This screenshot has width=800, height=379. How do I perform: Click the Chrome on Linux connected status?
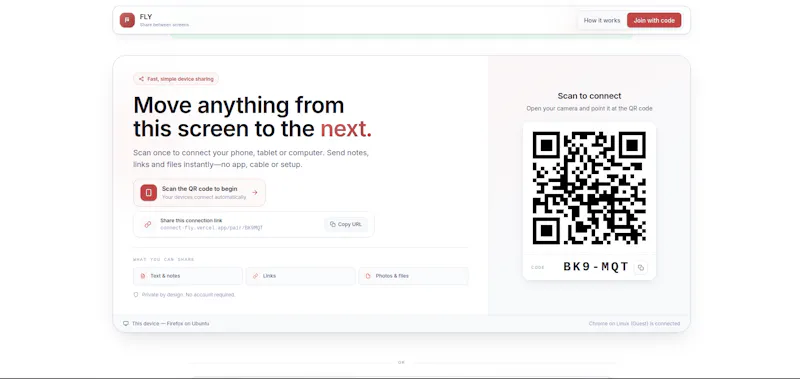(634, 323)
